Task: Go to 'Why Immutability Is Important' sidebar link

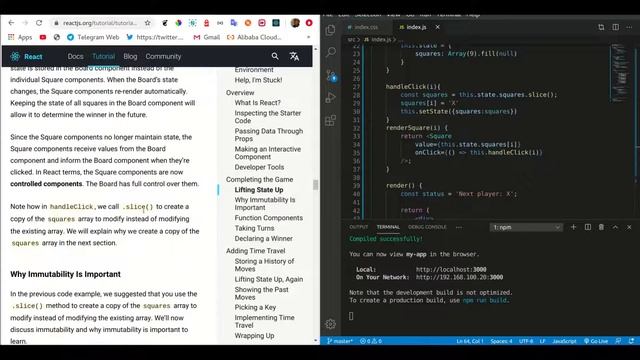Action: click(x=264, y=204)
